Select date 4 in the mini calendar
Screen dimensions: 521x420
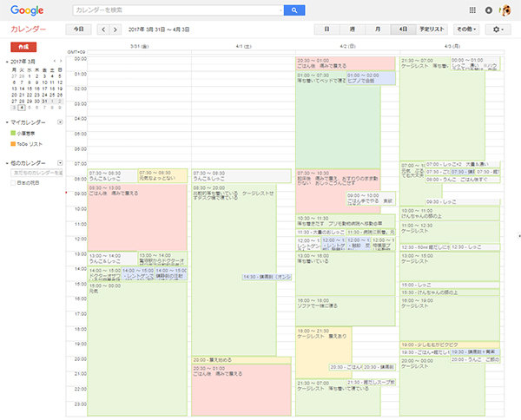(22, 108)
